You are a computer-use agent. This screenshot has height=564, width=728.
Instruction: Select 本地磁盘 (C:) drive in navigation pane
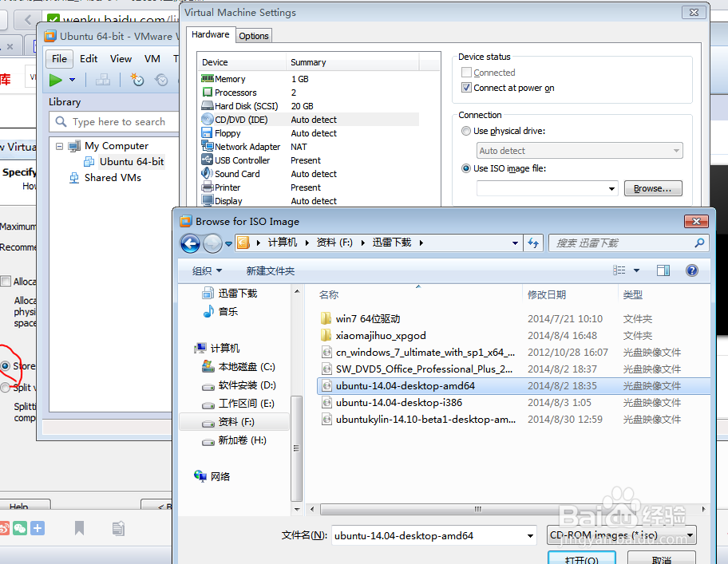coord(238,367)
